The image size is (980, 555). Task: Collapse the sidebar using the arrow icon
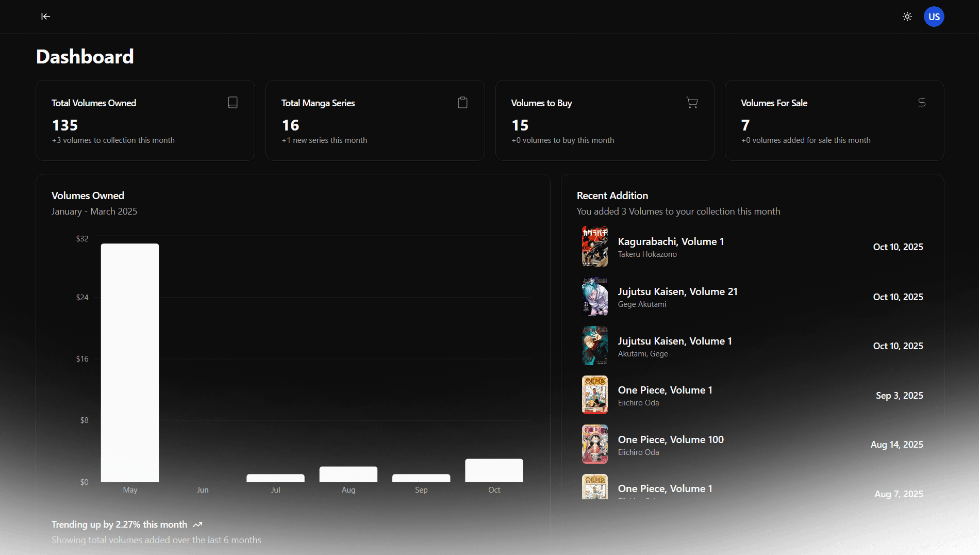click(x=45, y=16)
